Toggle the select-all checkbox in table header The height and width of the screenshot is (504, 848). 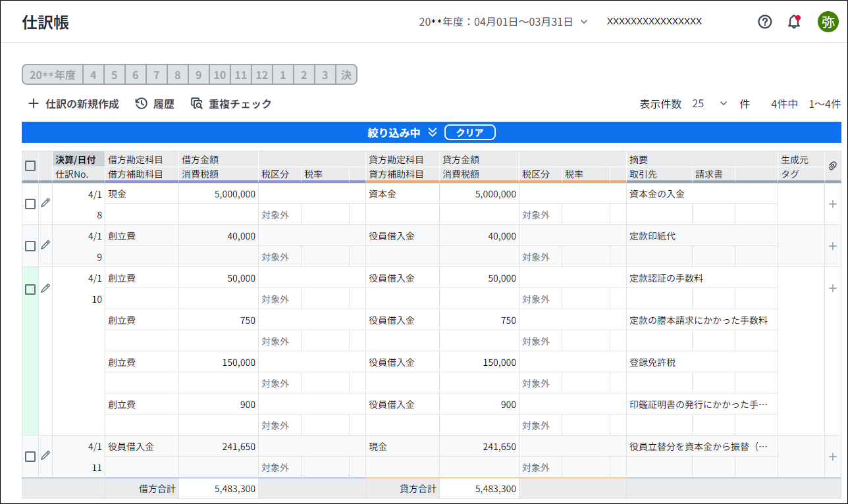point(30,166)
